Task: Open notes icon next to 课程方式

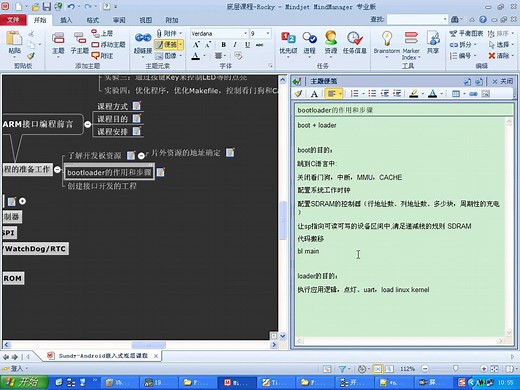Action: tap(137, 106)
